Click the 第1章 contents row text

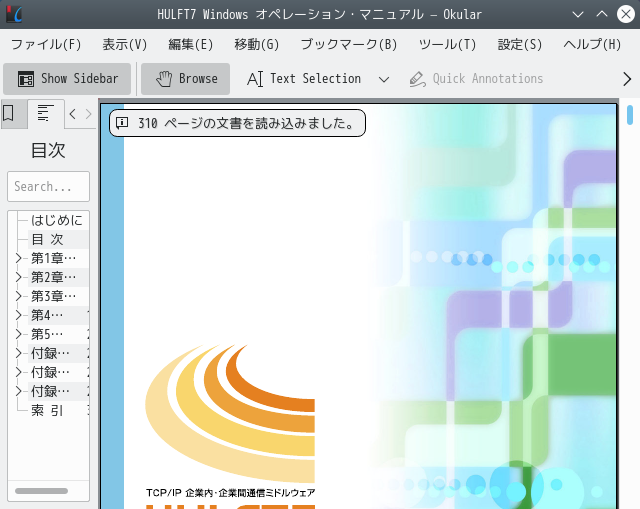(53, 258)
